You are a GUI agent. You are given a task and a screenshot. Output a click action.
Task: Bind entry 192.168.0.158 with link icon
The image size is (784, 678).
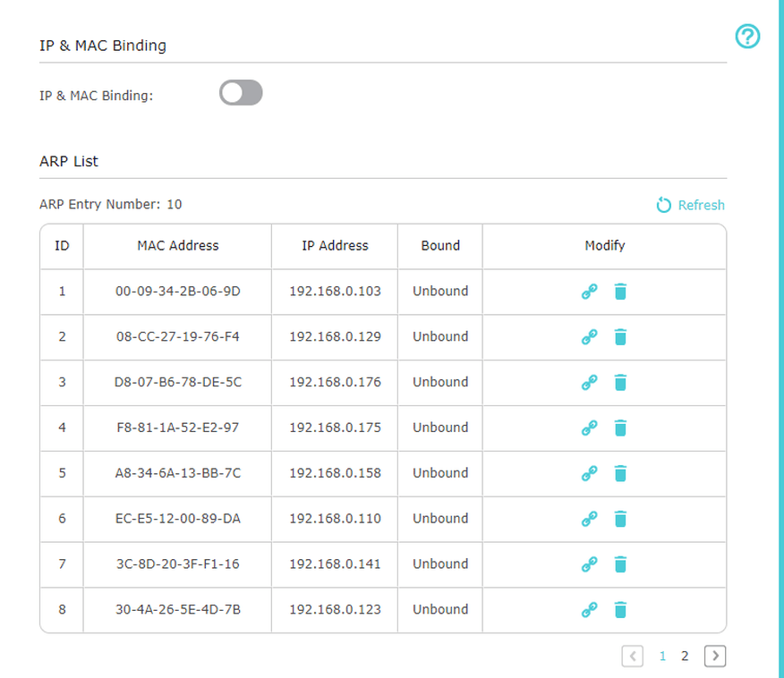590,473
